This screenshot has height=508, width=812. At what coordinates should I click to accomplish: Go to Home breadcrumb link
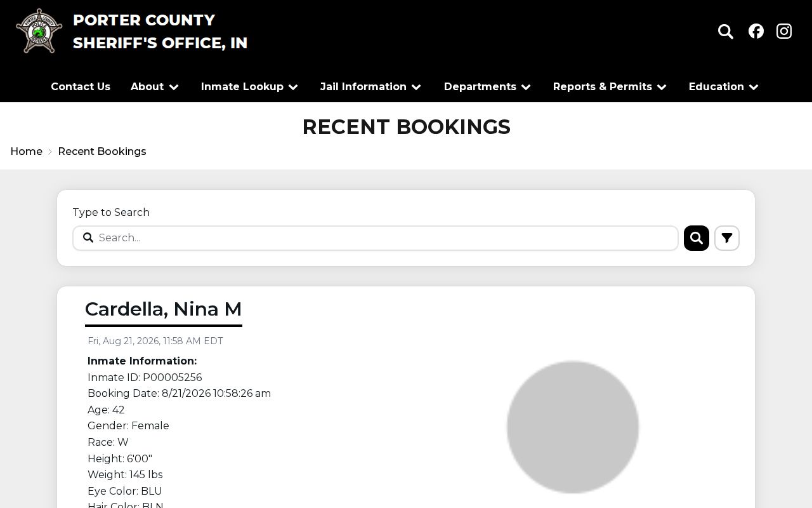click(x=27, y=151)
